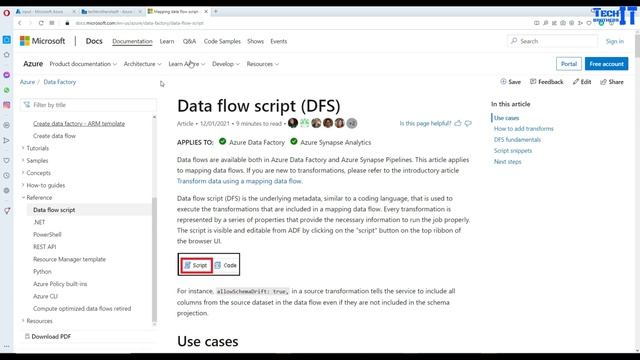
Task: Click the +2 contributors badge
Action: [351, 123]
